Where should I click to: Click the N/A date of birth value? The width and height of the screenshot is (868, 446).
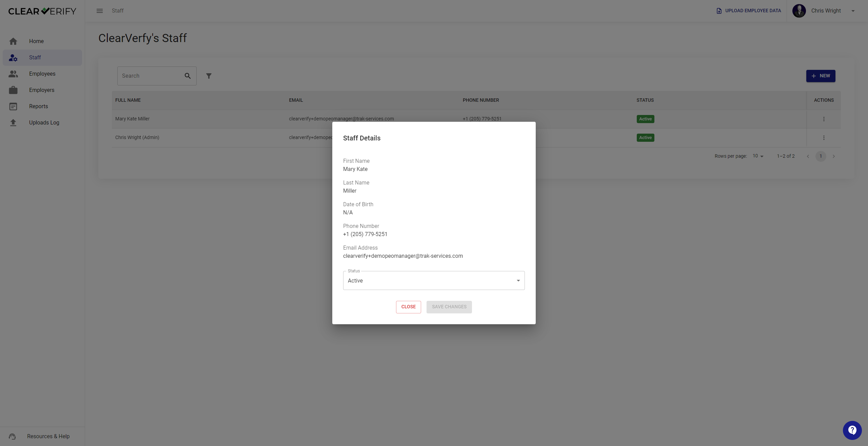[x=348, y=213]
